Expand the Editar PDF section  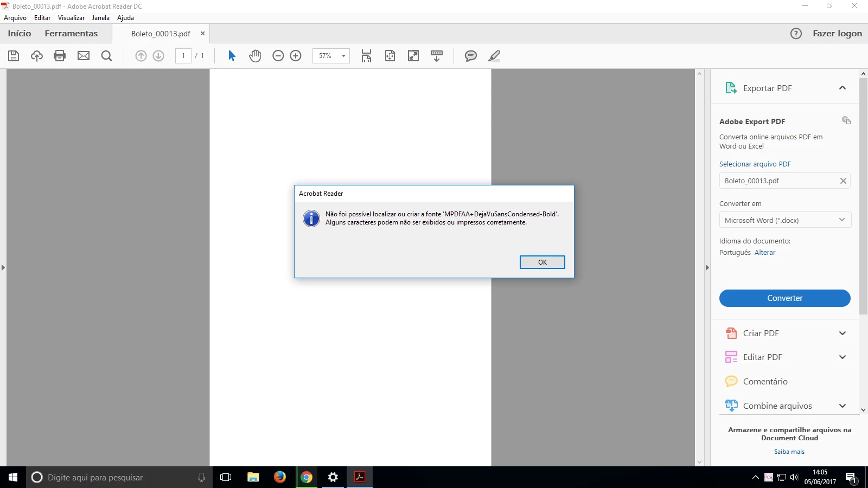843,357
